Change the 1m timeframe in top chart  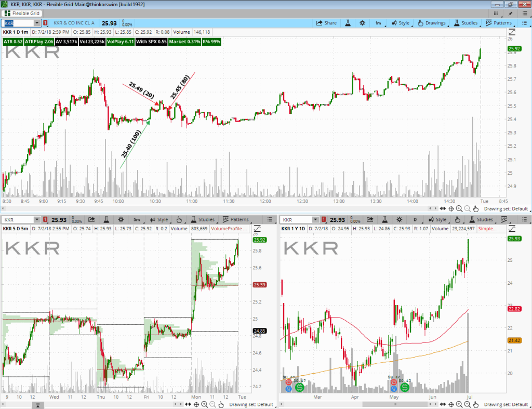tap(378, 23)
